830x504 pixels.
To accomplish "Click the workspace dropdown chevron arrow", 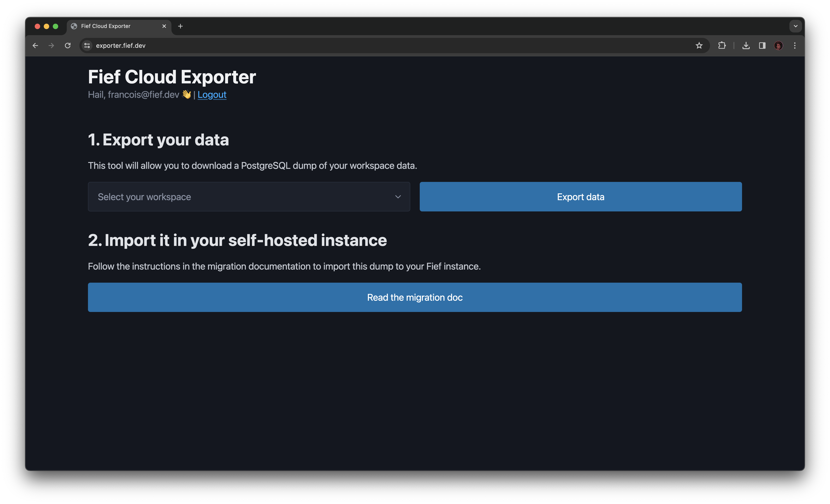I will pyautogui.click(x=398, y=197).
